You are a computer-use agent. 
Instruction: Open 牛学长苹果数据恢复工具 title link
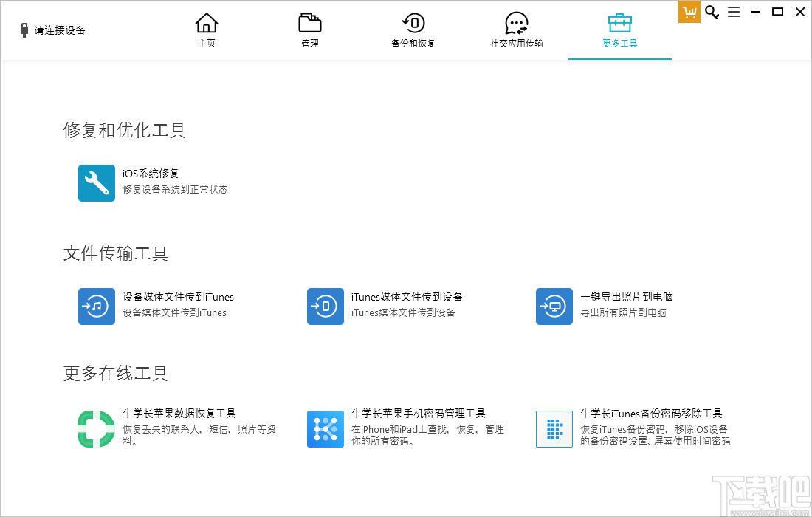179,414
